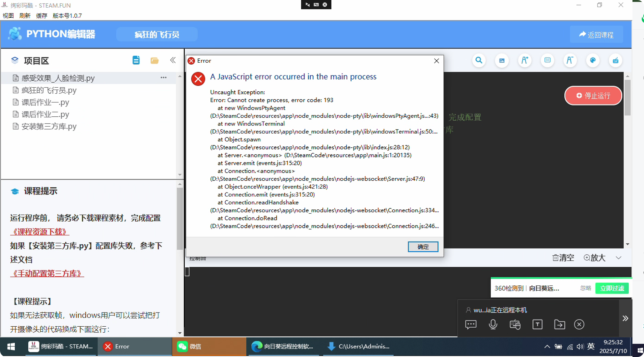Open the 《课程资源下载》 link
This screenshot has width=644, height=357.
pos(40,232)
